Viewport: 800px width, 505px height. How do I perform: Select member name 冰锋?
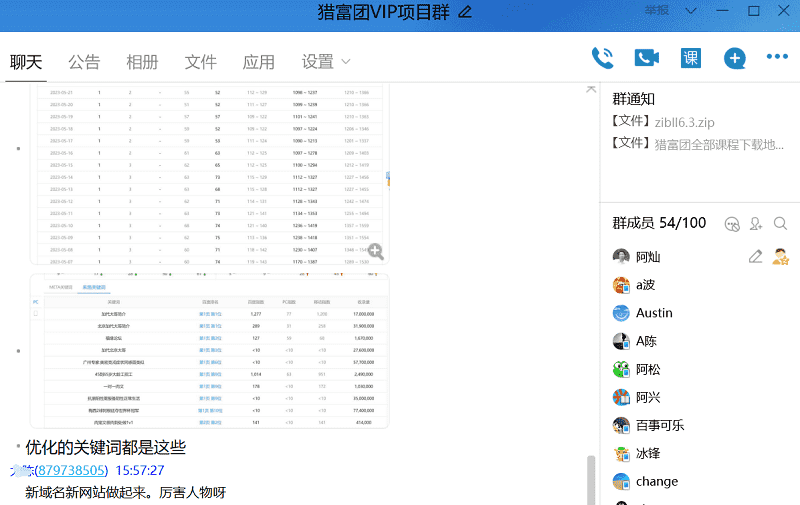point(648,453)
